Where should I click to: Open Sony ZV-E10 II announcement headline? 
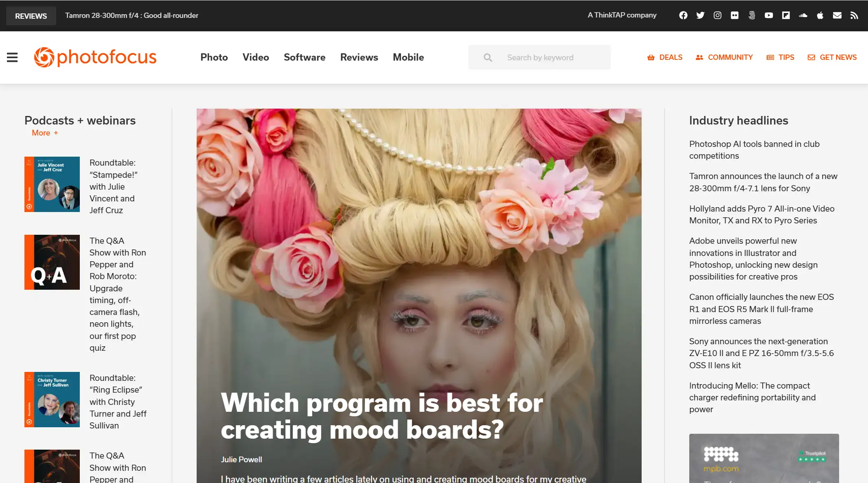761,353
